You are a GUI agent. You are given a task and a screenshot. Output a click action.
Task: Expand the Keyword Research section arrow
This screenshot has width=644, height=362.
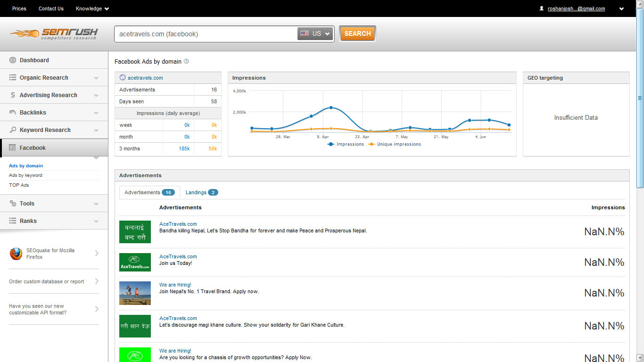click(96, 131)
